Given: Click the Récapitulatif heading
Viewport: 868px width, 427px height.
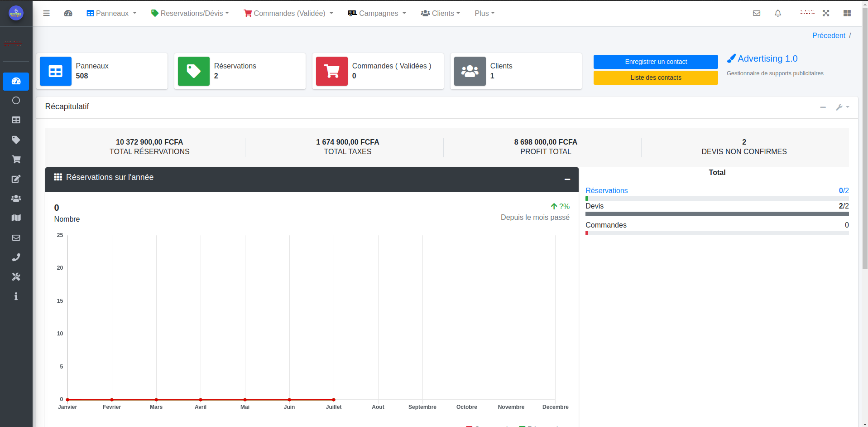Looking at the screenshot, I should coord(67,107).
